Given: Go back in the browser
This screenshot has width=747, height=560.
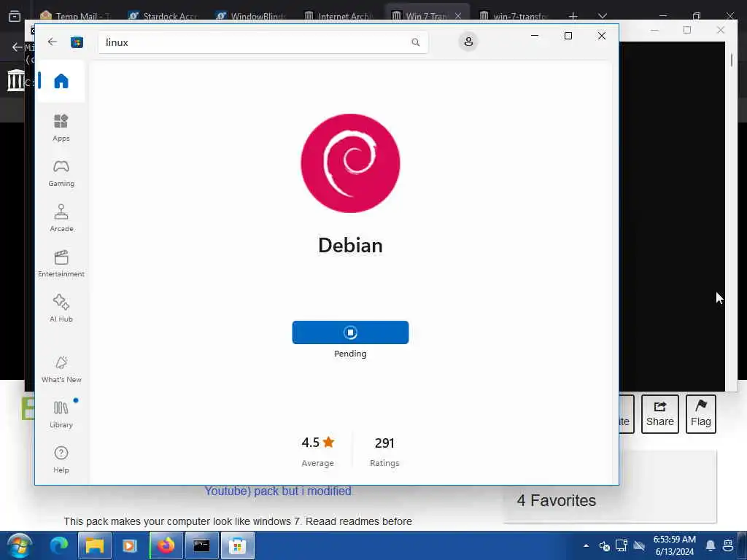Looking at the screenshot, I should tap(16, 47).
